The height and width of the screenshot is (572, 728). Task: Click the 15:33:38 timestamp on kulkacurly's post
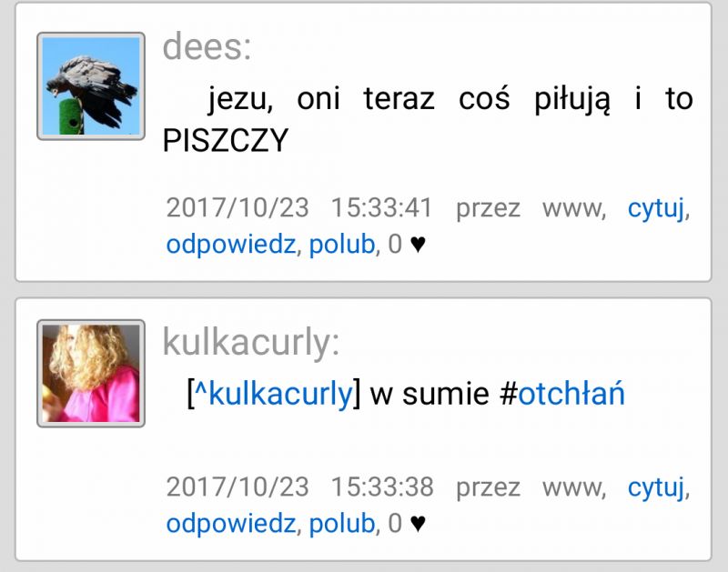point(381,487)
